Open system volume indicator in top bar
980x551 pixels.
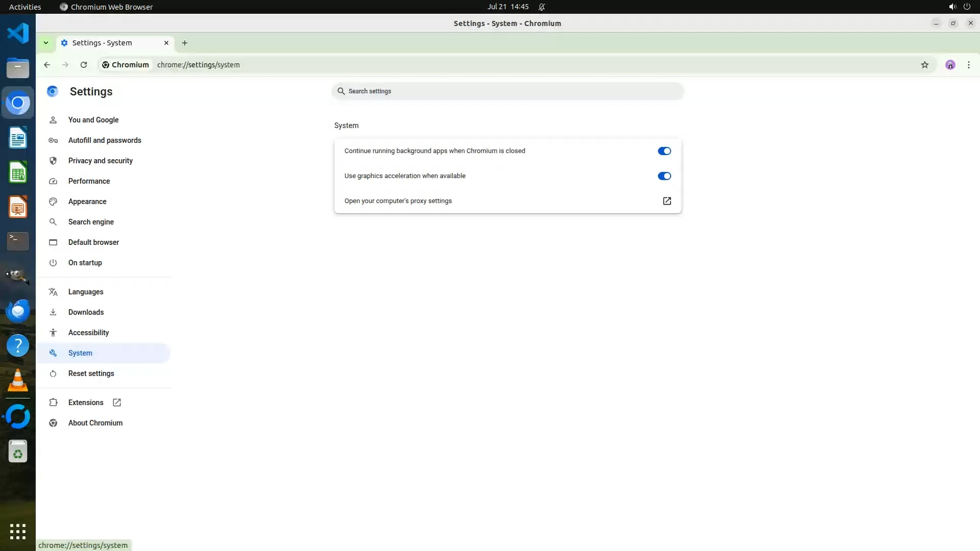click(952, 7)
